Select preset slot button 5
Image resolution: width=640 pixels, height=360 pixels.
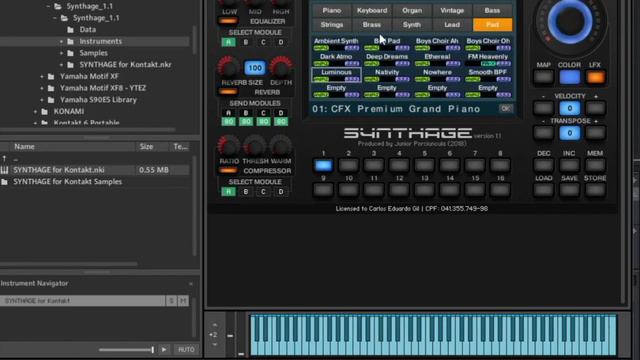point(424,165)
